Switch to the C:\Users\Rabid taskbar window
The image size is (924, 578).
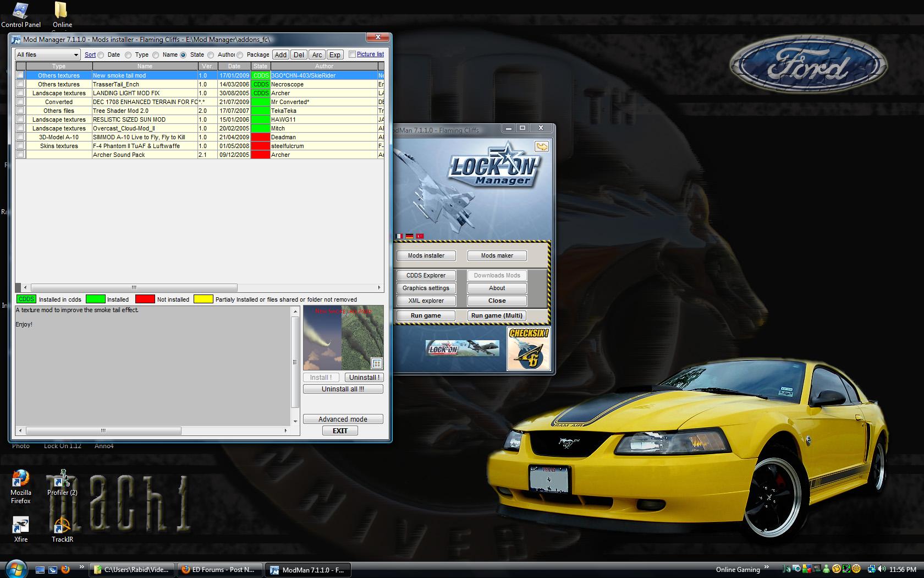pyautogui.click(x=133, y=570)
